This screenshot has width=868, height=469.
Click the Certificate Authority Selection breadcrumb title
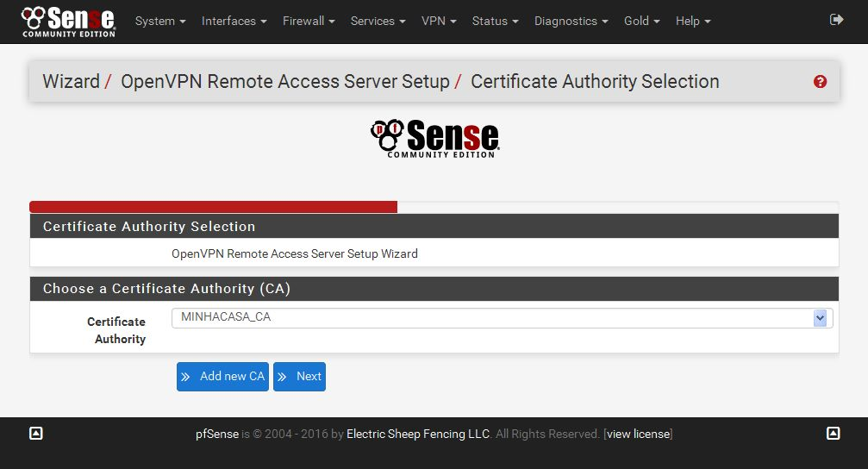(595, 81)
